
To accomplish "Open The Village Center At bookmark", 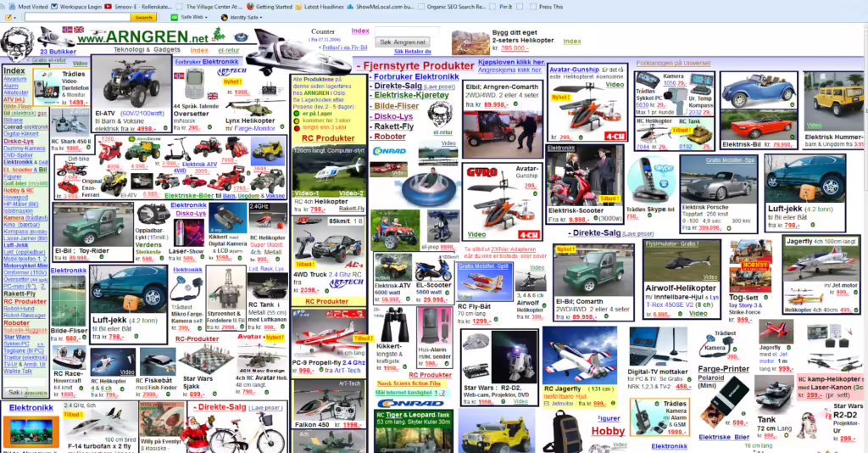I will tap(210, 7).
